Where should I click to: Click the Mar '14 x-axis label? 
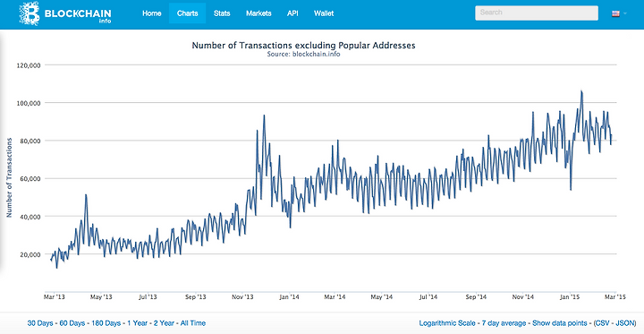pyautogui.click(x=335, y=297)
